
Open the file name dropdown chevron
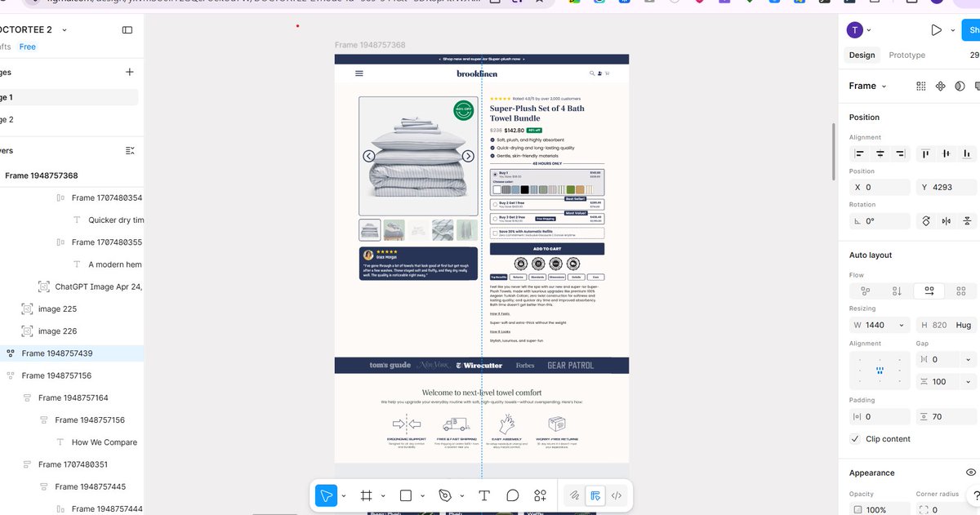point(65,30)
